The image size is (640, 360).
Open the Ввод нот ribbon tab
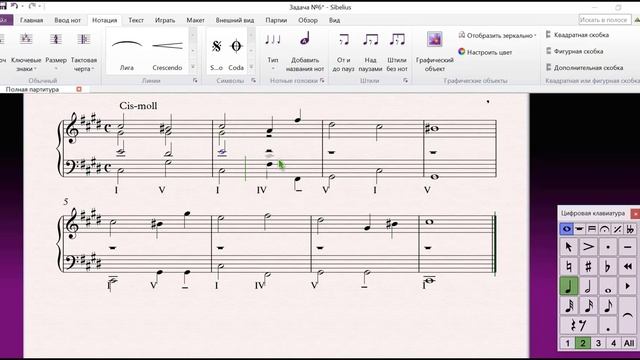pyautogui.click(x=68, y=20)
